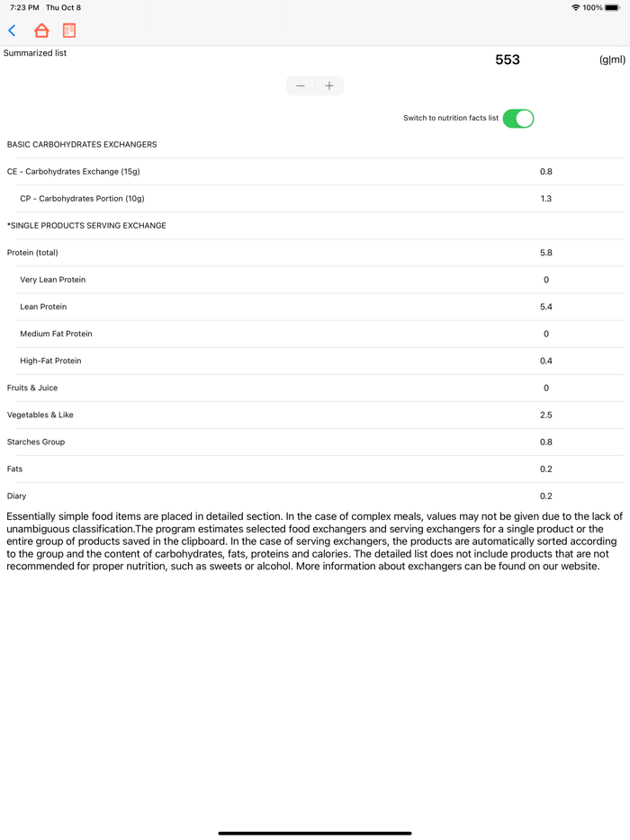
Task: Open the nutrition list icon next to Home
Action: 69,30
